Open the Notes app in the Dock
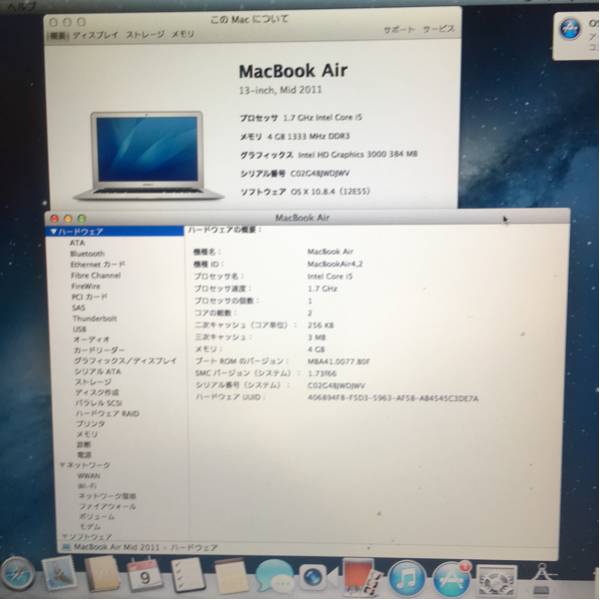The image size is (600, 600). tap(230, 576)
